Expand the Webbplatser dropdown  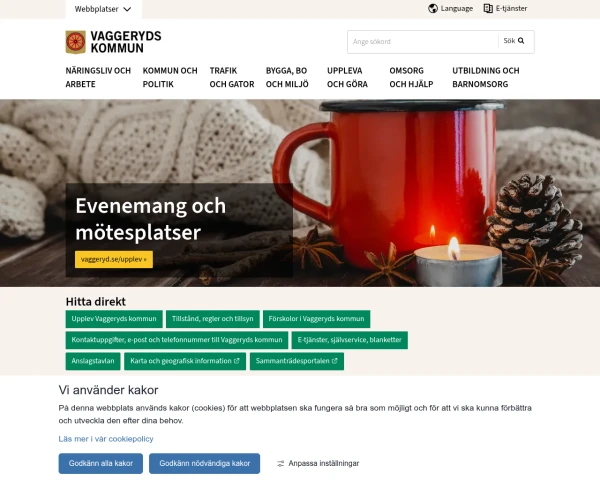(x=103, y=9)
